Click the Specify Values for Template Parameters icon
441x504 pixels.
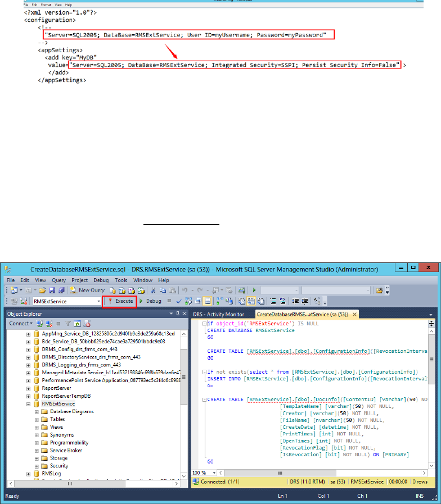tap(317, 301)
